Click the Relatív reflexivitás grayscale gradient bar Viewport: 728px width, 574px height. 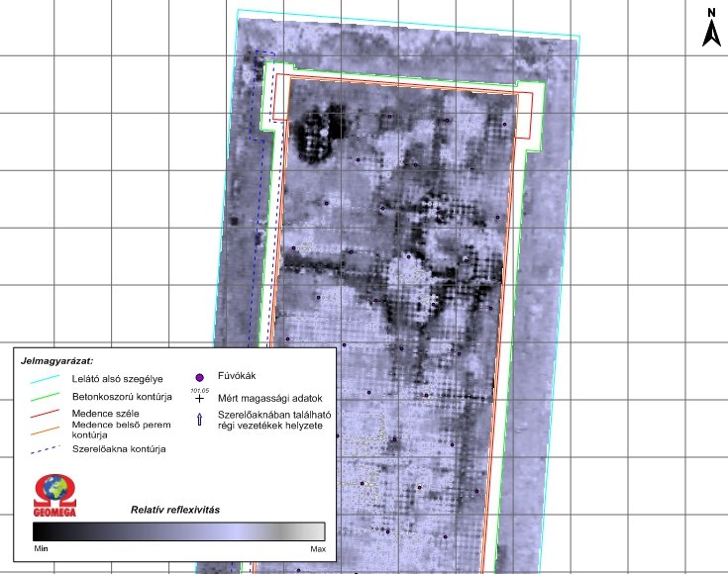(178, 531)
